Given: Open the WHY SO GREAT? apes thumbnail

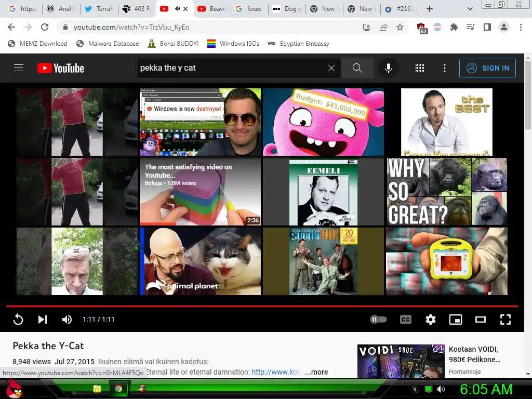Looking at the screenshot, I should click(x=447, y=192).
